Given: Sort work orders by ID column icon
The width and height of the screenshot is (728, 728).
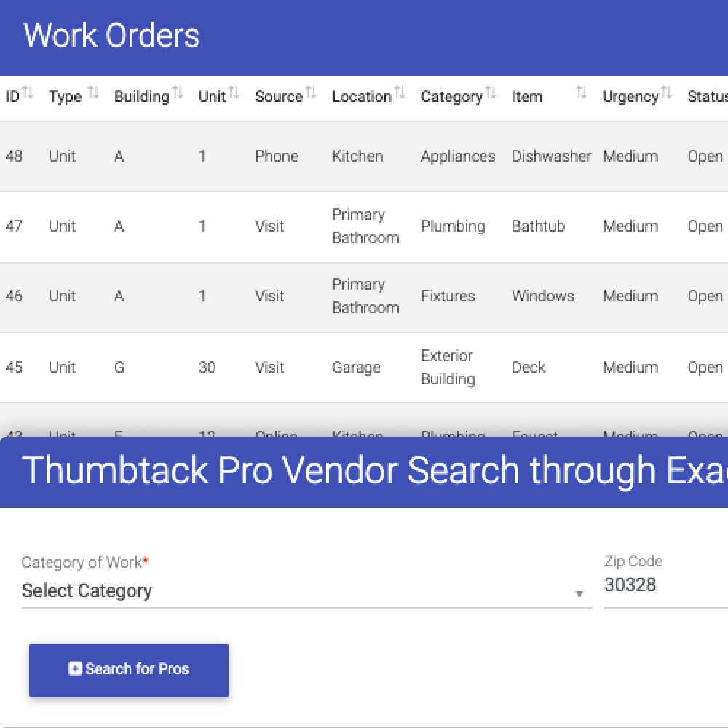Looking at the screenshot, I should point(28,92).
